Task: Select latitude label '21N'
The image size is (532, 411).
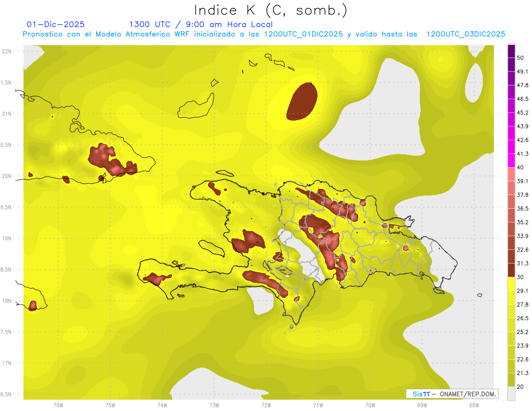Action: point(7,114)
